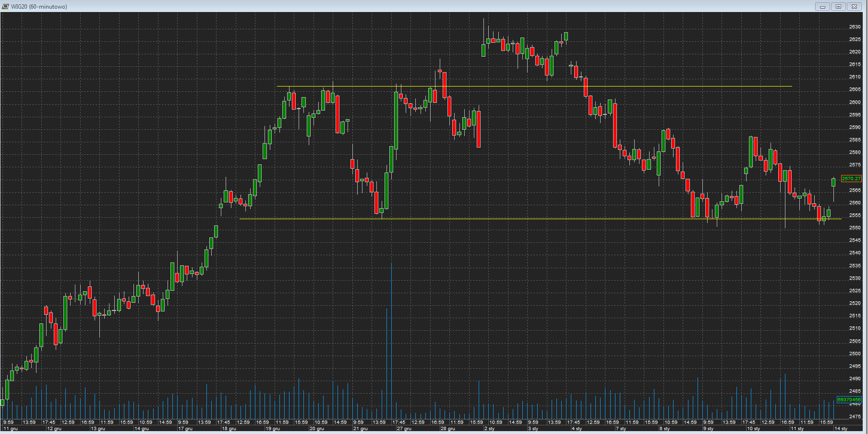Minimize the WIG20 chart window
Screen dimensions: 868x434
click(x=822, y=6)
